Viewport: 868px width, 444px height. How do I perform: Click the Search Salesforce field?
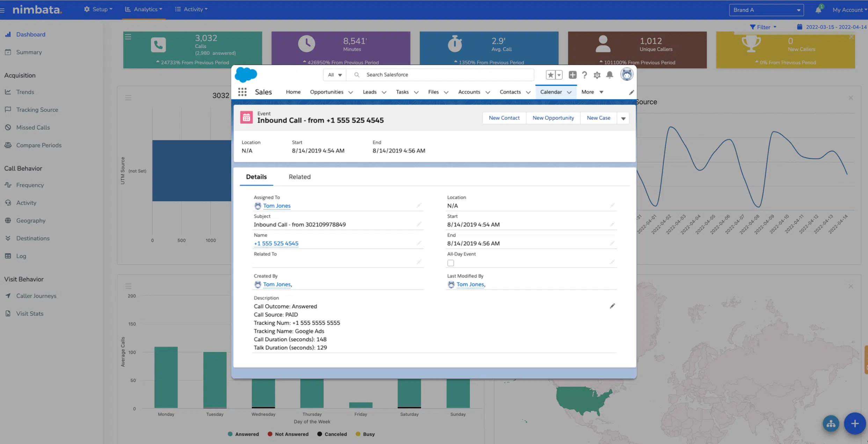(440, 75)
